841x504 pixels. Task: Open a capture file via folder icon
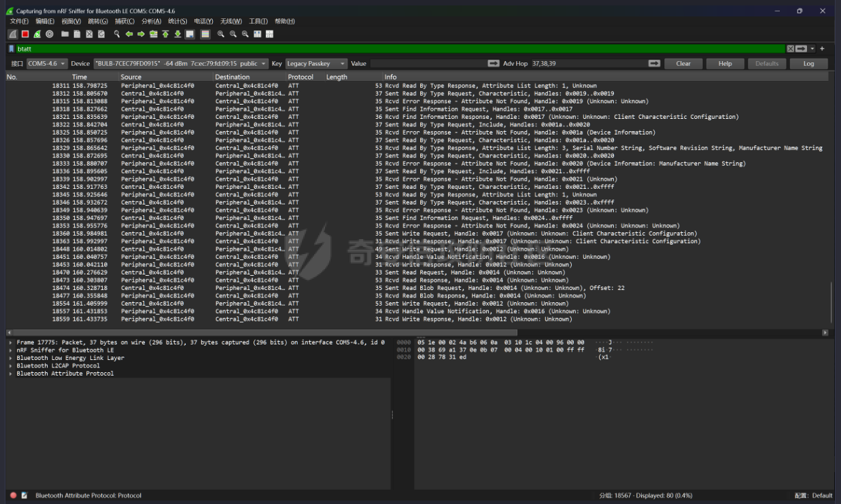(x=65, y=34)
